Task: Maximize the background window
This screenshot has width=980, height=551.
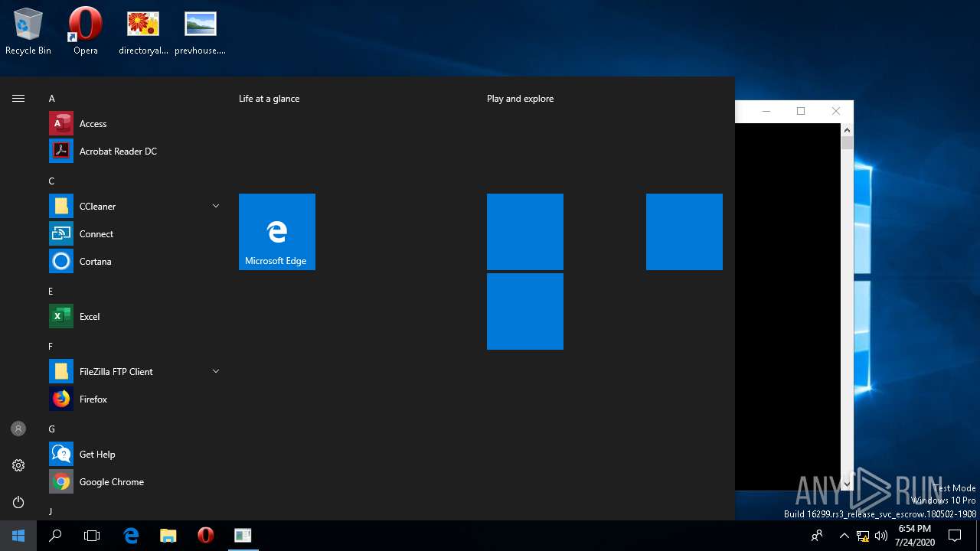Action: 801,111
